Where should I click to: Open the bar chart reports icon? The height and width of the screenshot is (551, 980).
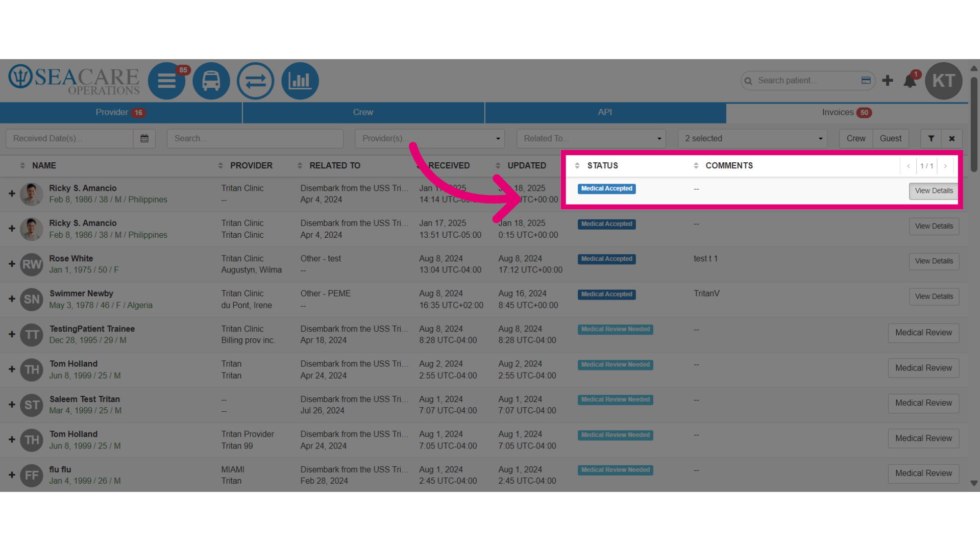[300, 81]
